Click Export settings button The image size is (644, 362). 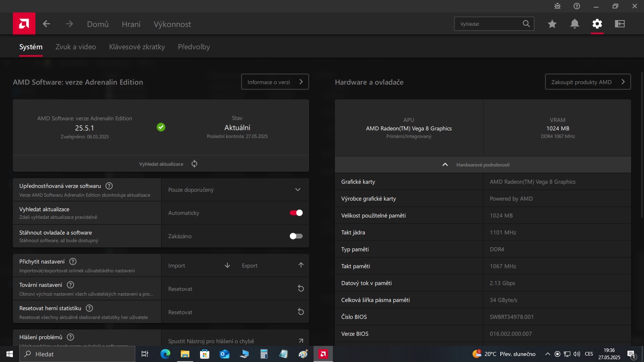pyautogui.click(x=272, y=265)
